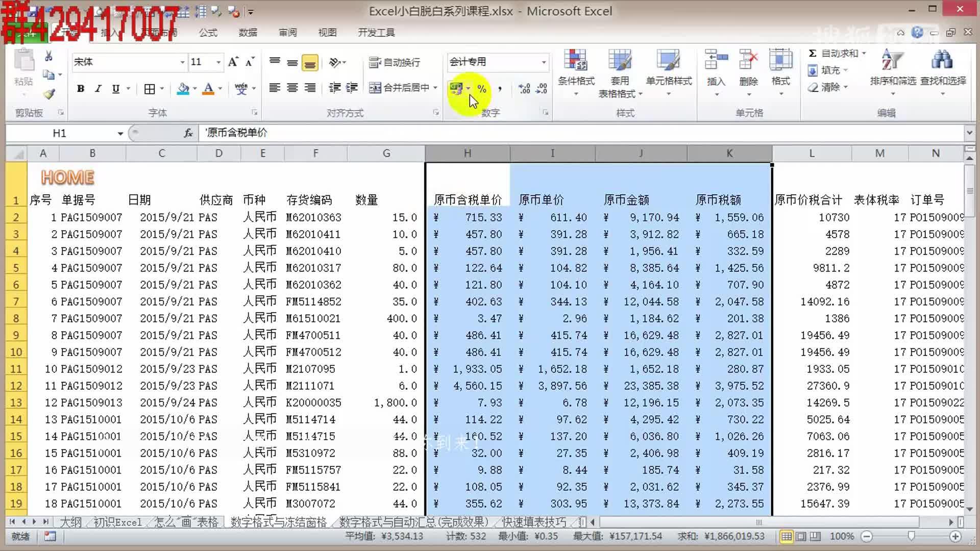This screenshot has width=980, height=551.
Task: Expand the number format dropdown (会计专用)
Action: (544, 62)
